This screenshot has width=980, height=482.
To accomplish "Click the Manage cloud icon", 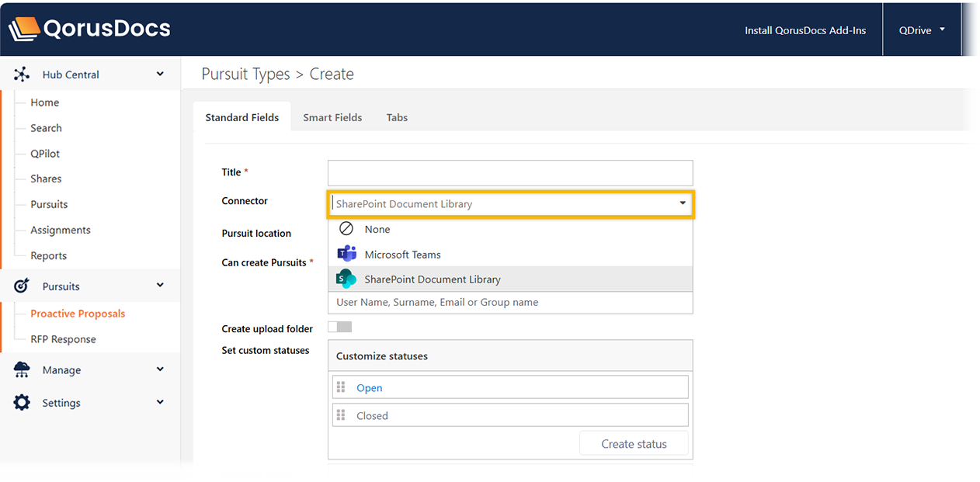I will (x=22, y=370).
